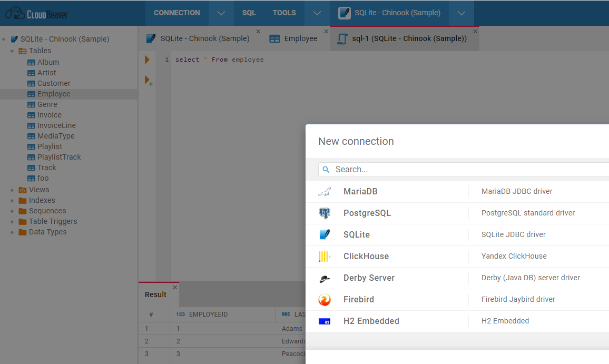Click the CloudBeaver logo
609x364 pixels.
coord(36,13)
